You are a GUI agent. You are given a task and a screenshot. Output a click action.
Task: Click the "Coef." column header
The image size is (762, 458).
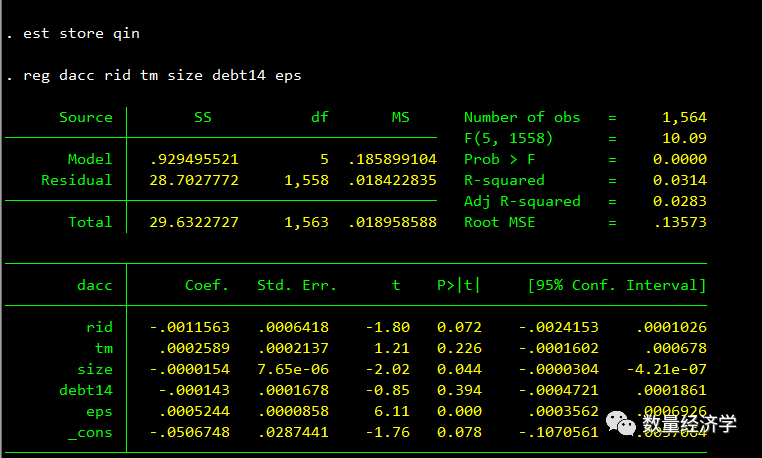point(207,285)
